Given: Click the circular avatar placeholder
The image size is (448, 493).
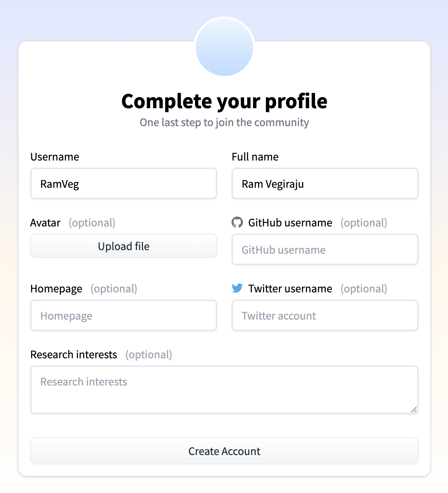Looking at the screenshot, I should tap(224, 47).
